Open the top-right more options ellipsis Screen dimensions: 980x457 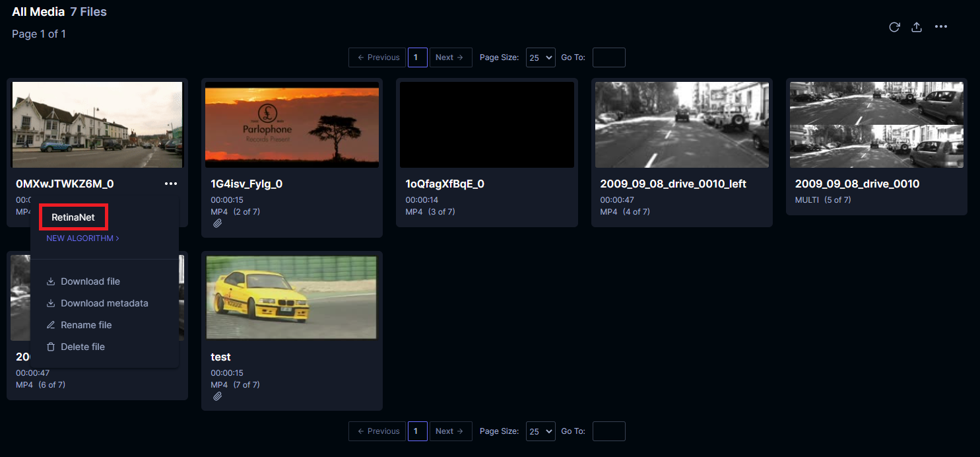[x=941, y=27]
